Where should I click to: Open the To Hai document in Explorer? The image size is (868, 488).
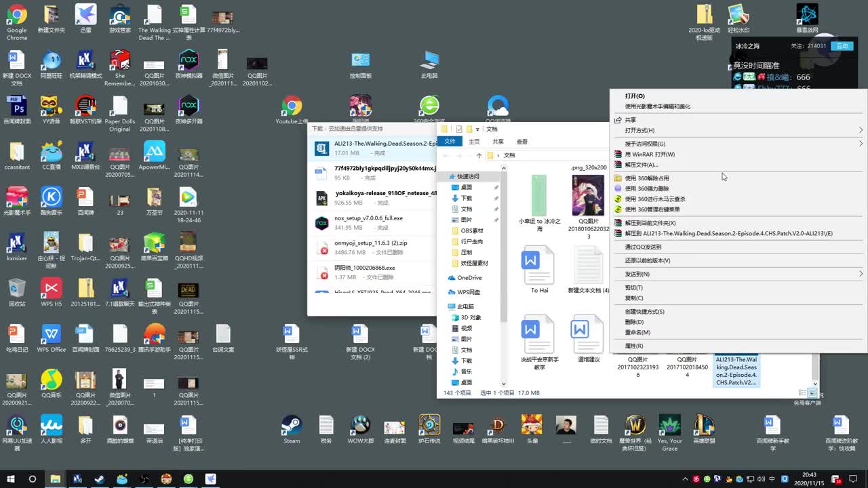coord(540,270)
